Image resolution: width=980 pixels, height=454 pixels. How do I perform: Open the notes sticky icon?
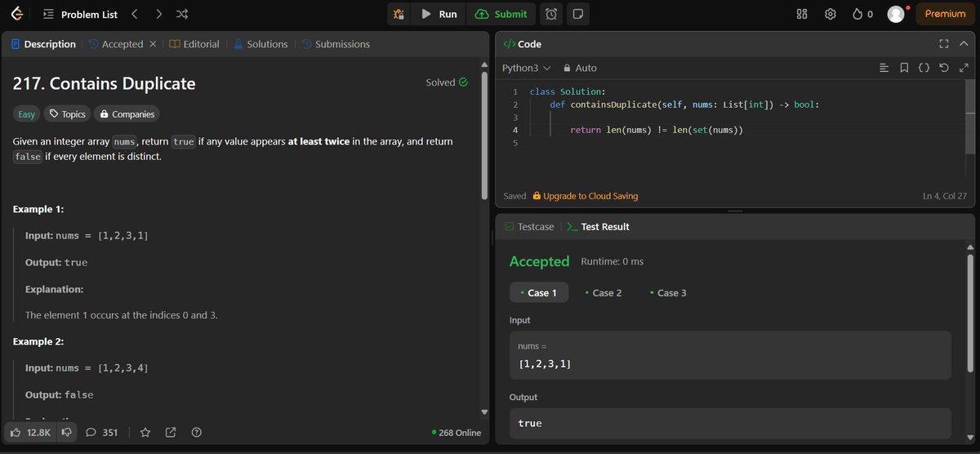pos(577,14)
